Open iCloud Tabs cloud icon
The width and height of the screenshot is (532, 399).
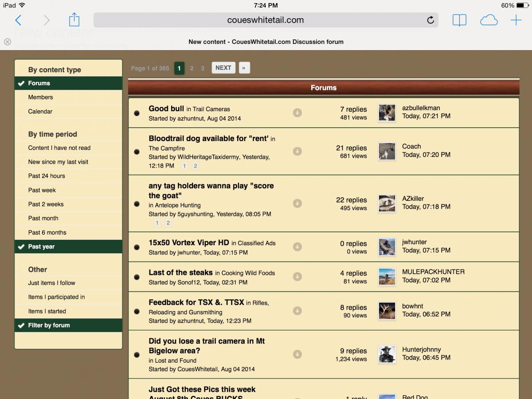[489, 20]
